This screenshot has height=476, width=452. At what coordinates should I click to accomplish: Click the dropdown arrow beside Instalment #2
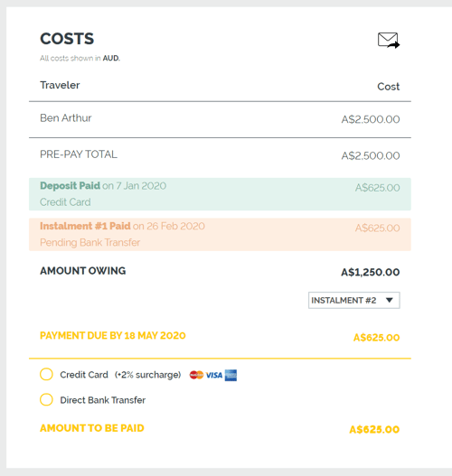(390, 300)
